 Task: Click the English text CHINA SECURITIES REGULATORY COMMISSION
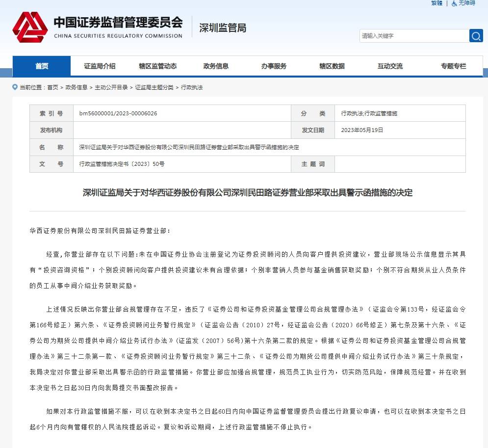point(118,36)
